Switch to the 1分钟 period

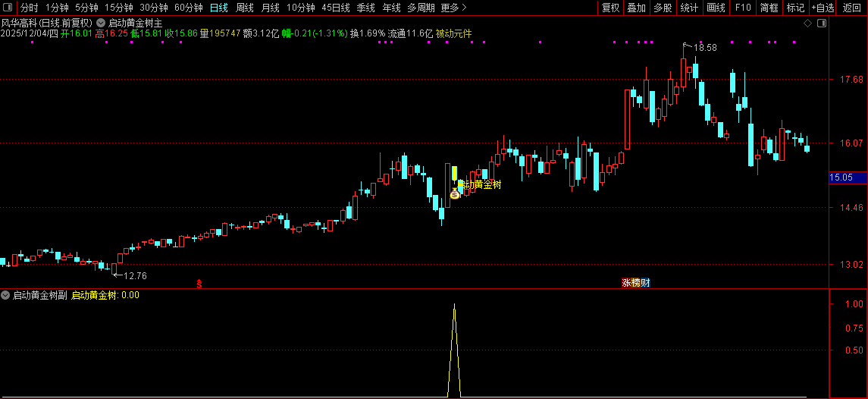coord(57,8)
